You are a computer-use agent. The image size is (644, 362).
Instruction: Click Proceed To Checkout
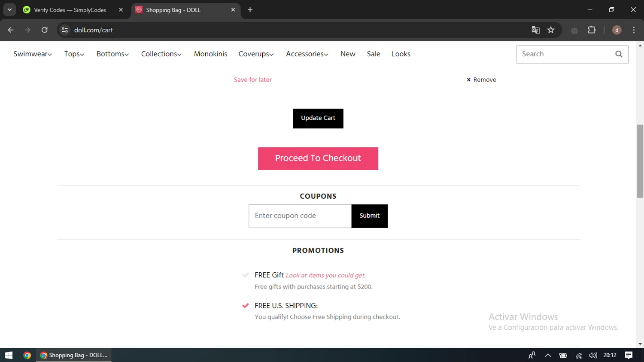point(318,158)
